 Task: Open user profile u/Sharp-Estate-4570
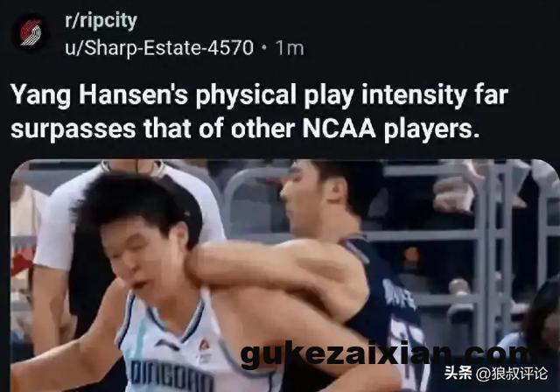point(159,48)
